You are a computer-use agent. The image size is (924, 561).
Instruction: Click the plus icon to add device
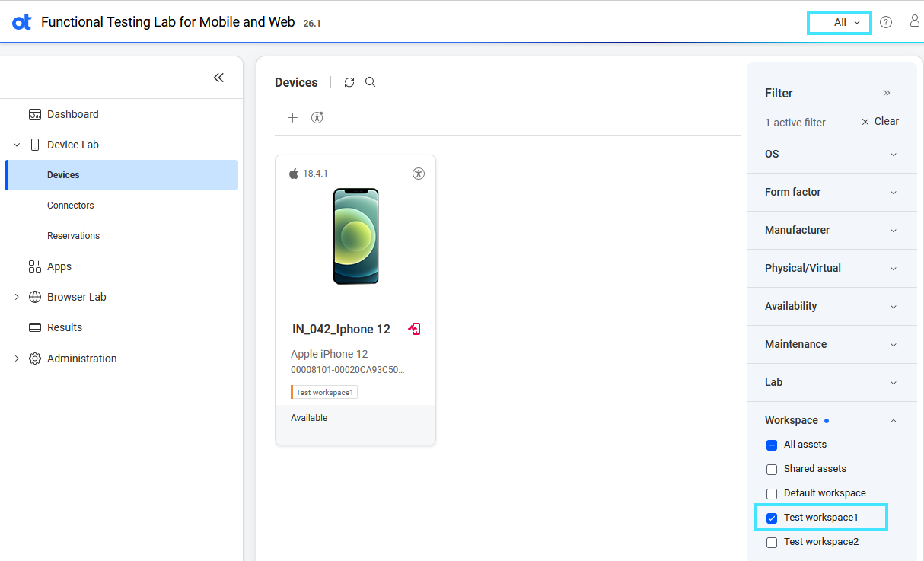292,117
